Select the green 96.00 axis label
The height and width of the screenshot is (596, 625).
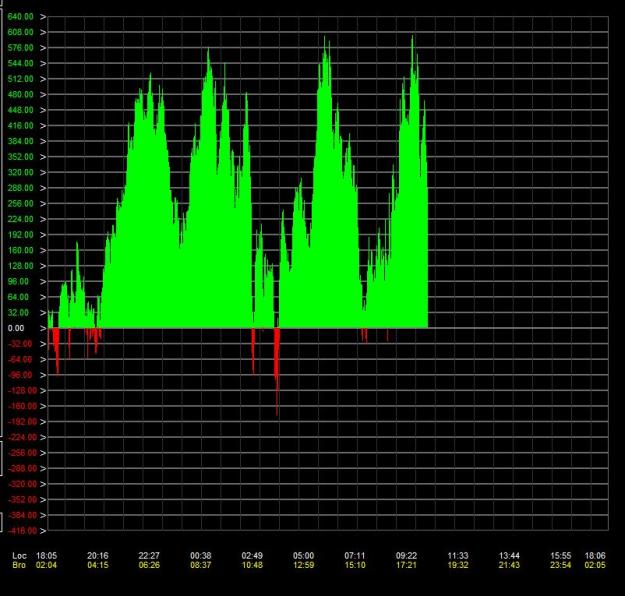[x=18, y=281]
